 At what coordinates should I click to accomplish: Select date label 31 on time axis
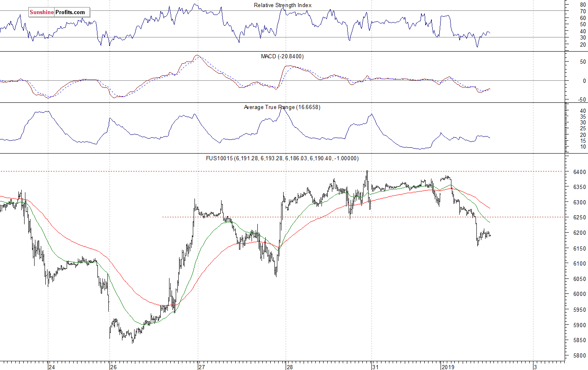[376, 367]
